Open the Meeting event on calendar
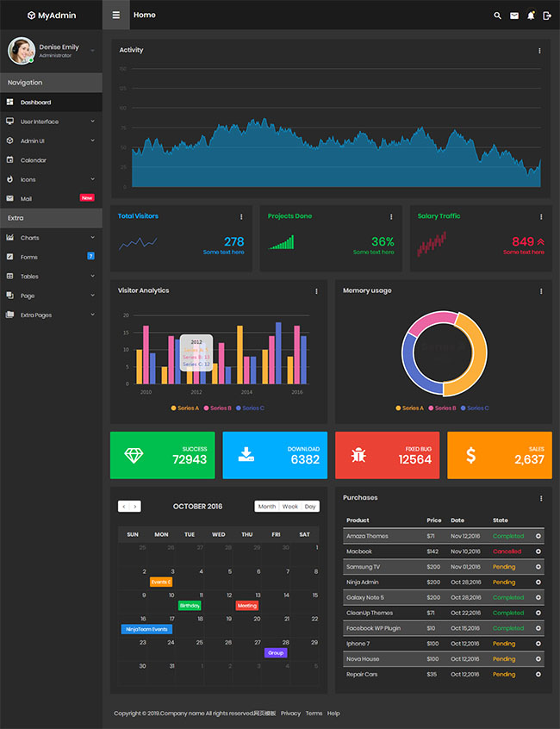The image size is (560, 729). click(247, 606)
